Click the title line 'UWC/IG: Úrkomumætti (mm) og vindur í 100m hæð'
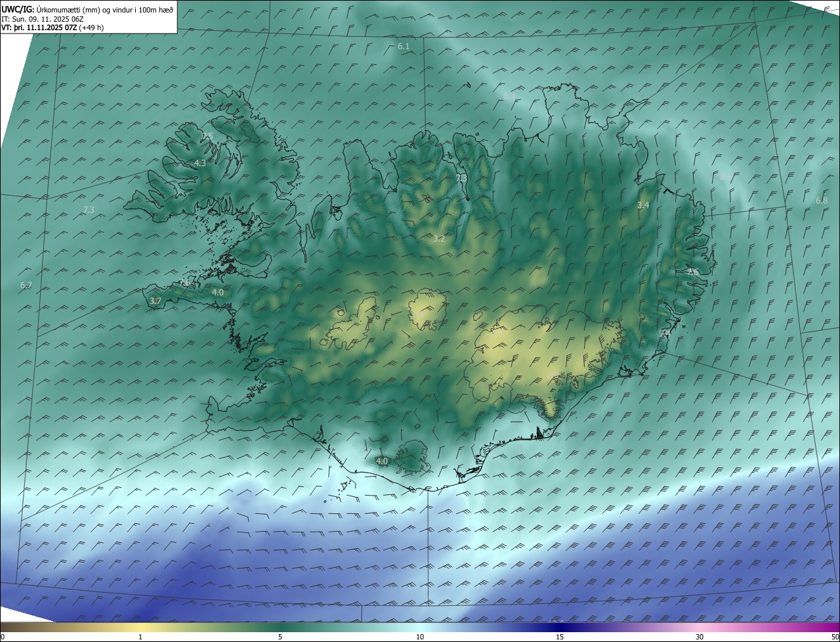Screen dimensions: 840x642 click(87, 9)
